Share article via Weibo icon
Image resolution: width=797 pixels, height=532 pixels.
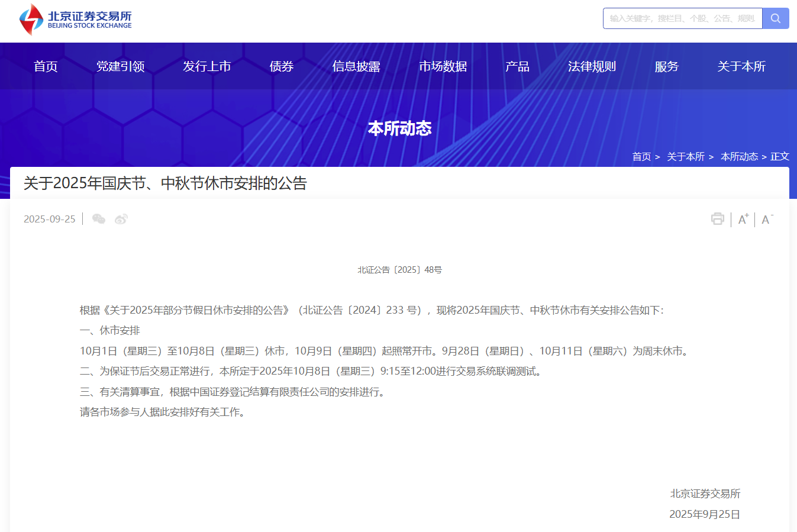click(121, 219)
